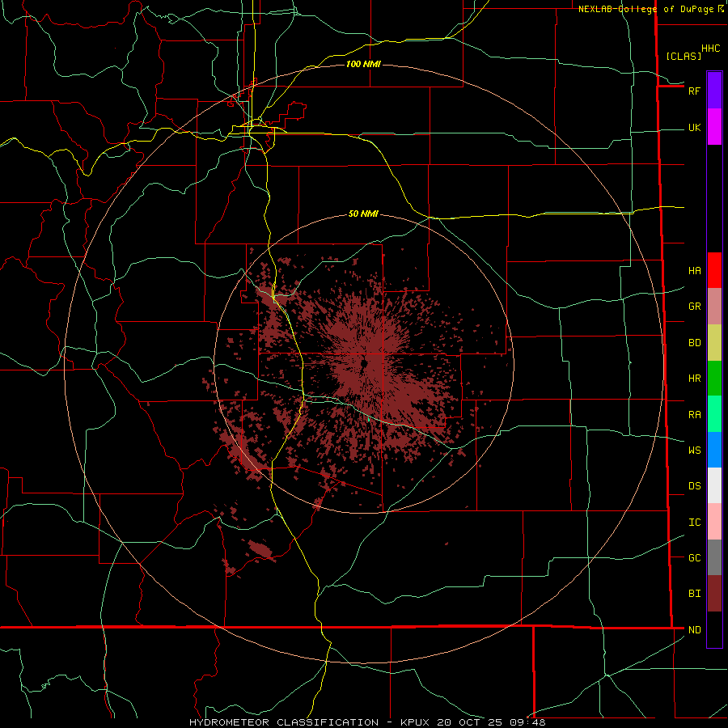
Task: Click the BD legend label
Action: (x=694, y=343)
